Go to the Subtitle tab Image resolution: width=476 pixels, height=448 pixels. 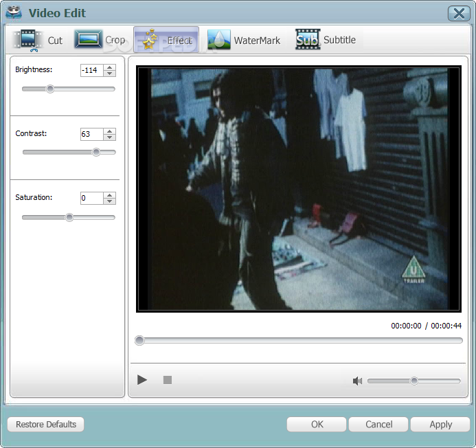point(325,39)
